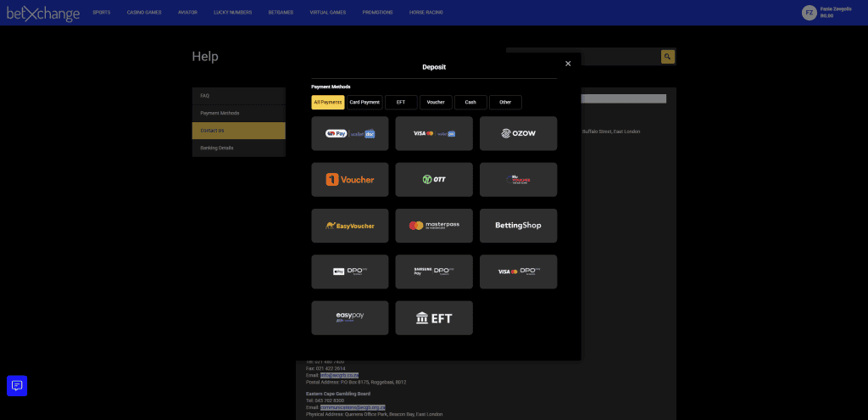Select the Pay wallet doc payment option
This screenshot has width=868, height=420.
click(350, 133)
